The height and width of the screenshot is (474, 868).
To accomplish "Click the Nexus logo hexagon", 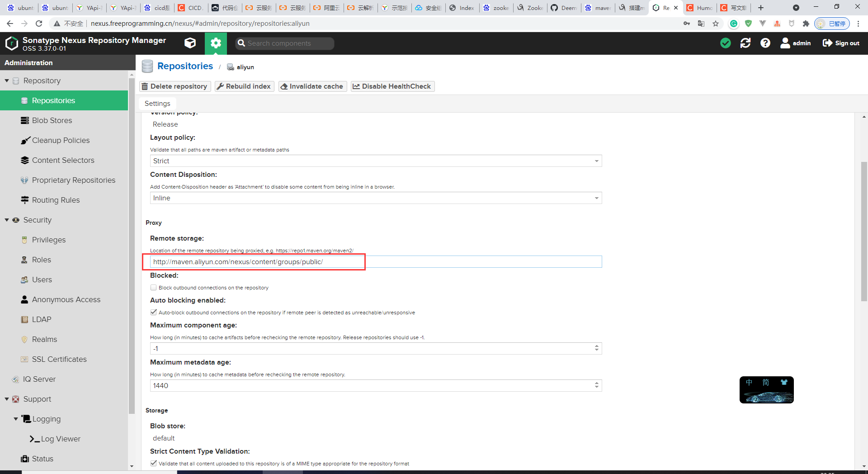I will 11,43.
